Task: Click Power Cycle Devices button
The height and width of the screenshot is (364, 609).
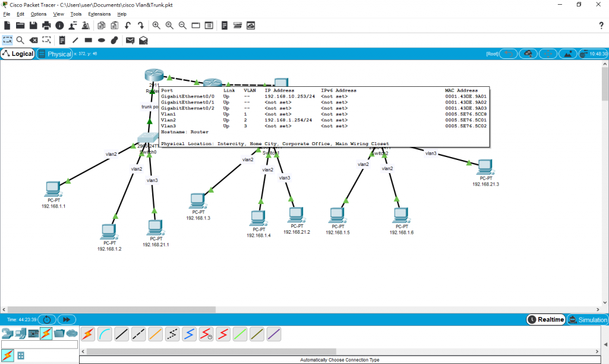Action: pos(47,319)
